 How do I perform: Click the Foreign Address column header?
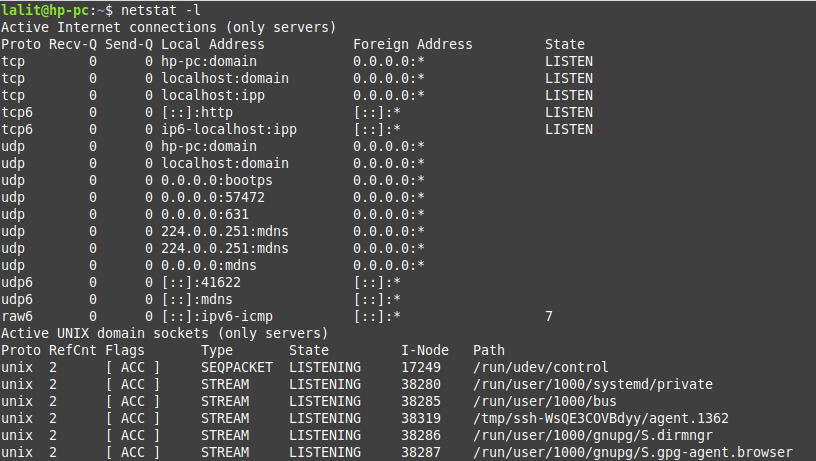[413, 44]
